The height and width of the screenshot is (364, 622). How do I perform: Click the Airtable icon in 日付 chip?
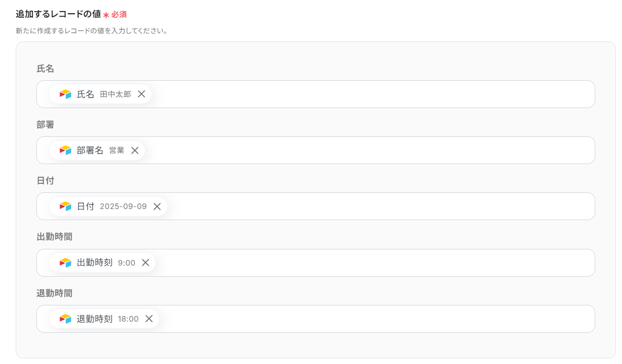65,206
